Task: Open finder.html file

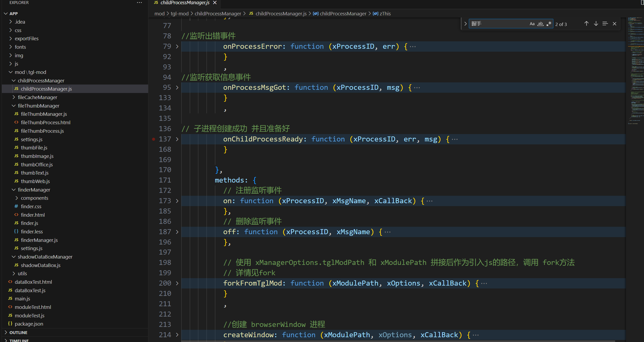Action: click(x=33, y=215)
